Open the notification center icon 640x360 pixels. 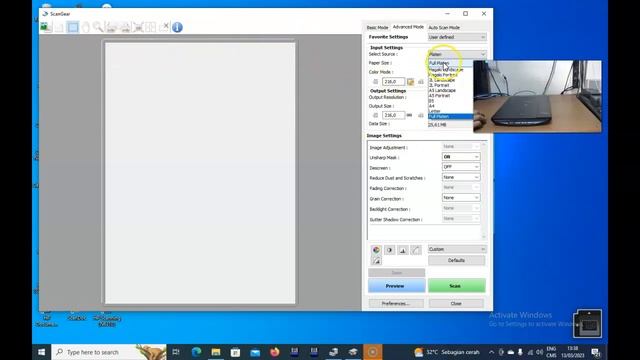596,352
